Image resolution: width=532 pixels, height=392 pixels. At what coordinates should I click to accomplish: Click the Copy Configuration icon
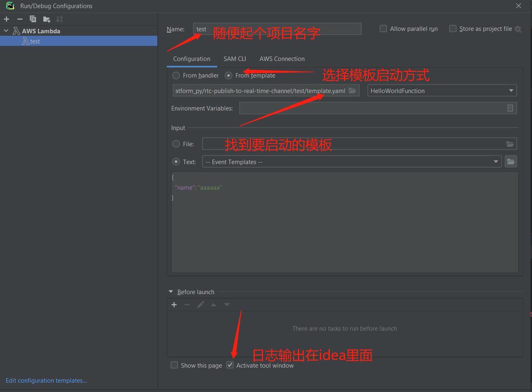33,19
